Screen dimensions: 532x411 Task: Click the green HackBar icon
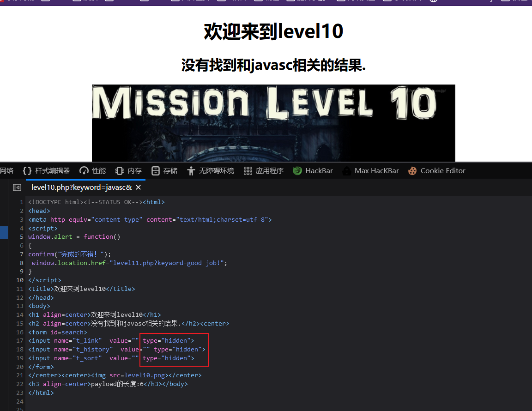[x=297, y=171]
